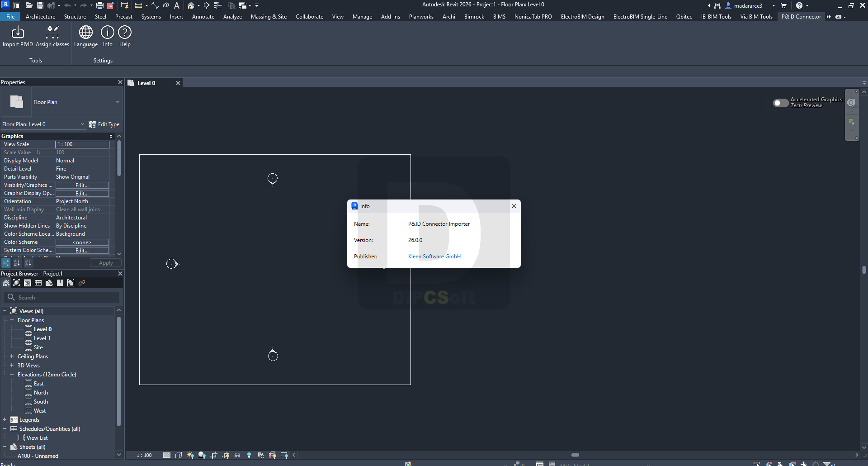Show Schedules filter in Project Browser toolbar
This screenshot has height=466, width=868.
[38, 283]
